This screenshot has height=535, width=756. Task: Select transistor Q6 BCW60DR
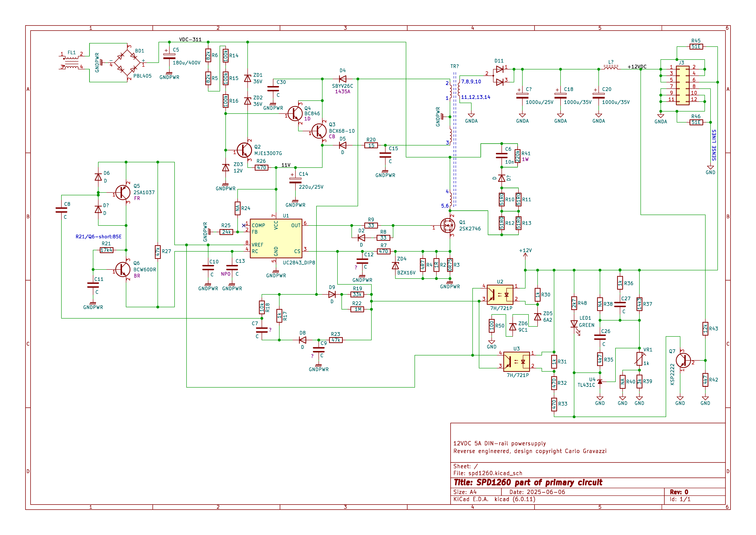123,270
